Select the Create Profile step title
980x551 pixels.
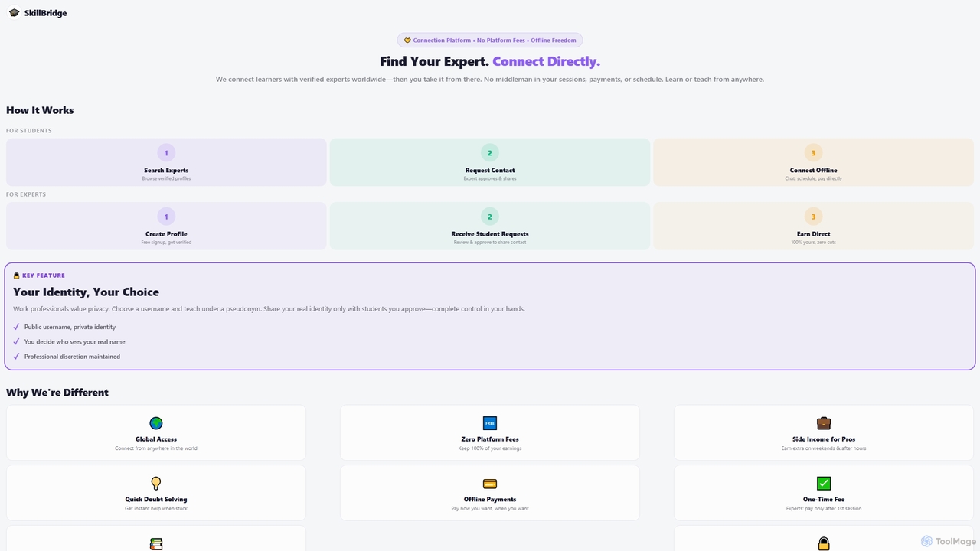point(166,234)
